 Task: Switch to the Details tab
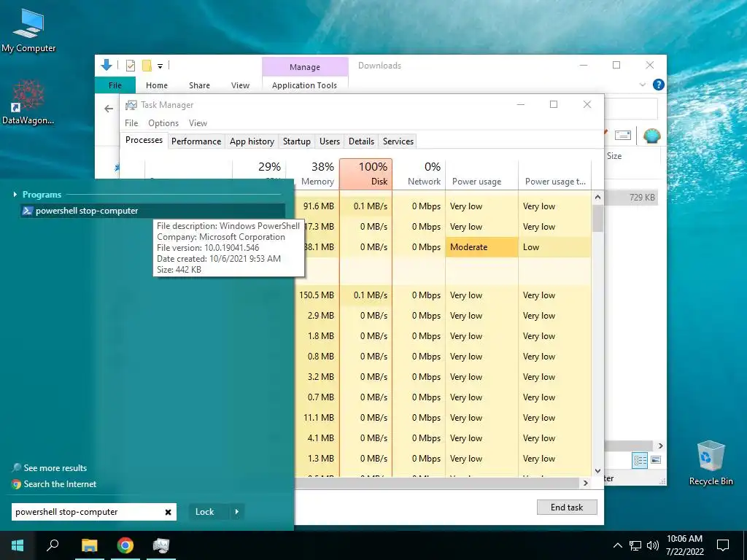[x=361, y=141]
